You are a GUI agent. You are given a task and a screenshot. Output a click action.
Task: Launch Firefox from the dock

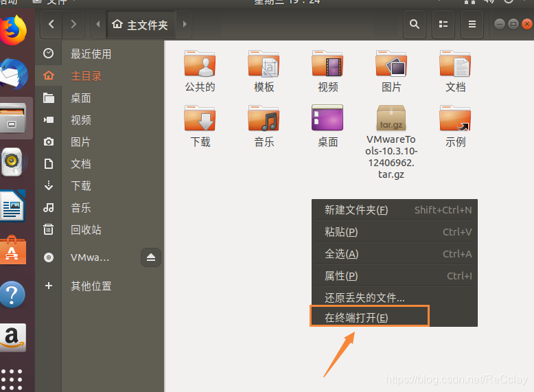[14, 30]
